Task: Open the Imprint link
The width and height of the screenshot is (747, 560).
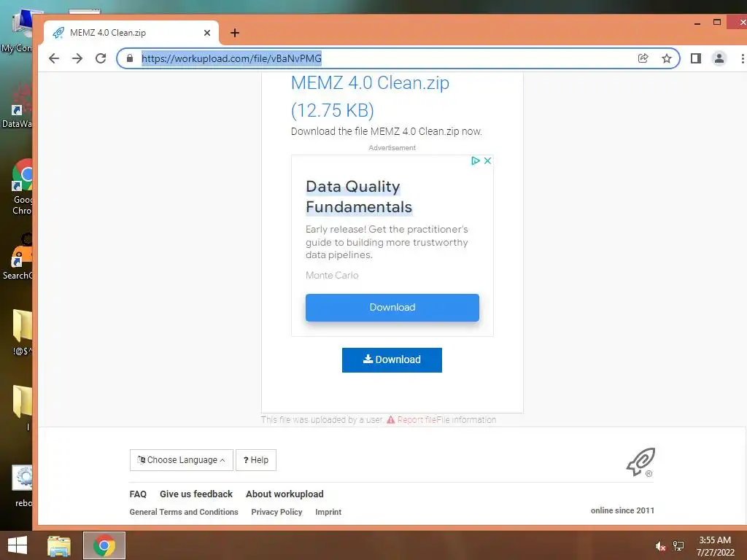Action: pos(328,512)
